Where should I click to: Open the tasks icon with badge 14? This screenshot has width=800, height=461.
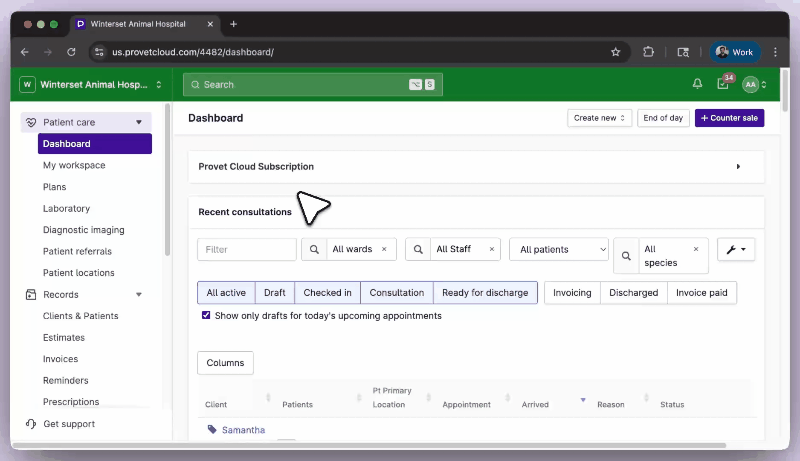point(723,85)
